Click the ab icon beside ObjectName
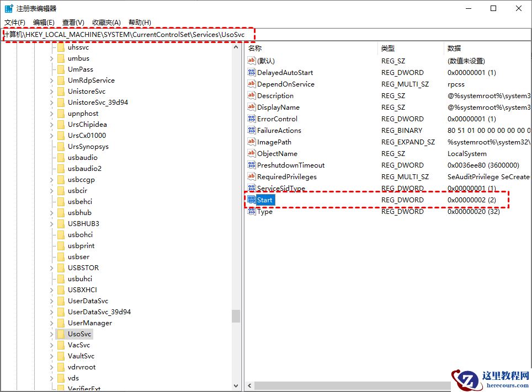 pos(251,153)
